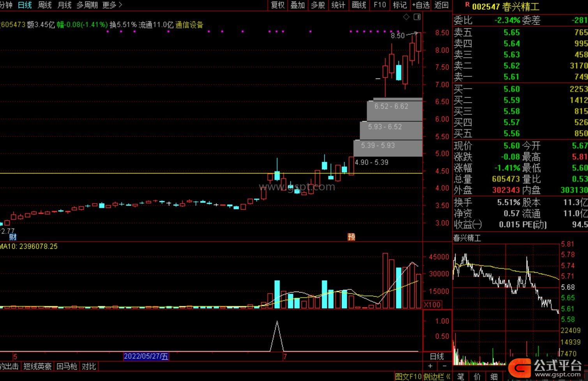Viewport: 588px width, 381px height.
Task: Open the 多周期 multi-period tab
Action: tap(87, 5)
